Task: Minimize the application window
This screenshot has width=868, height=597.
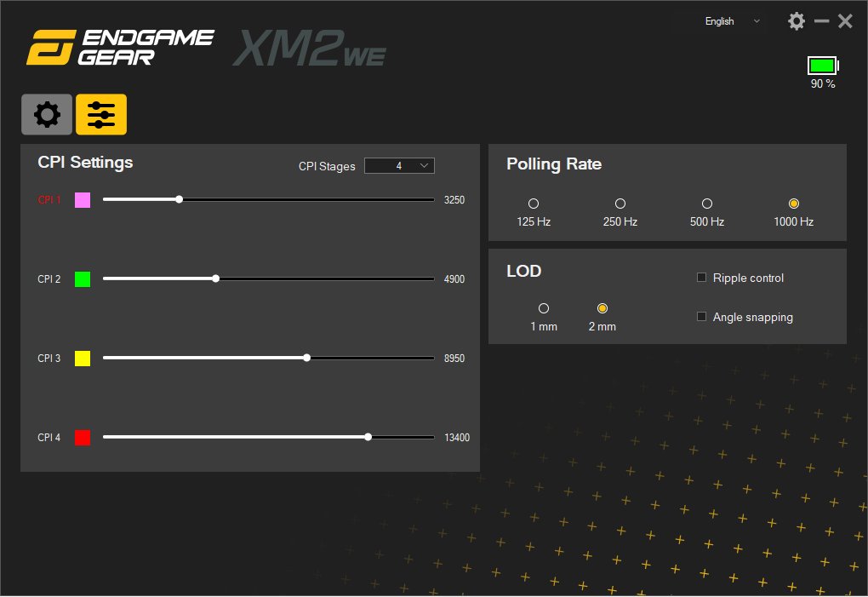Action: point(821,21)
